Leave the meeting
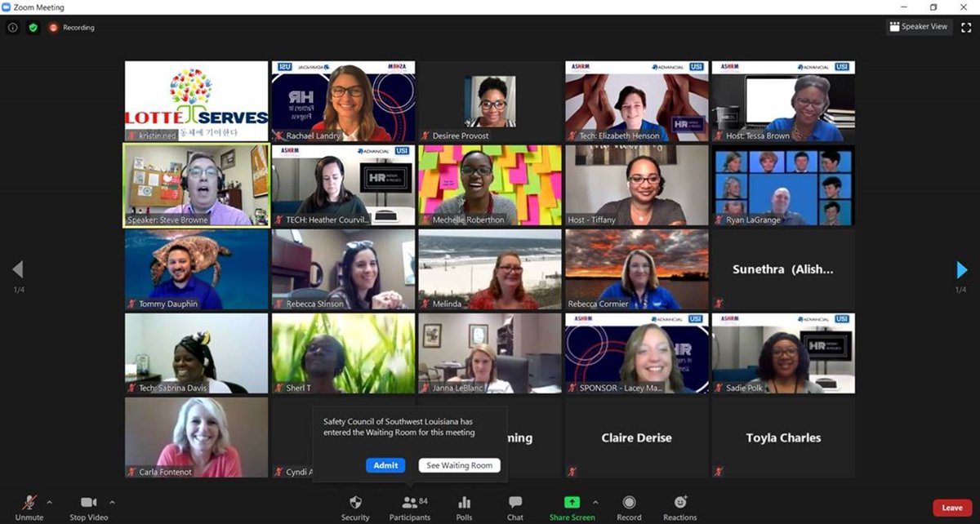Image resolution: width=980 pixels, height=524 pixels. click(952, 508)
